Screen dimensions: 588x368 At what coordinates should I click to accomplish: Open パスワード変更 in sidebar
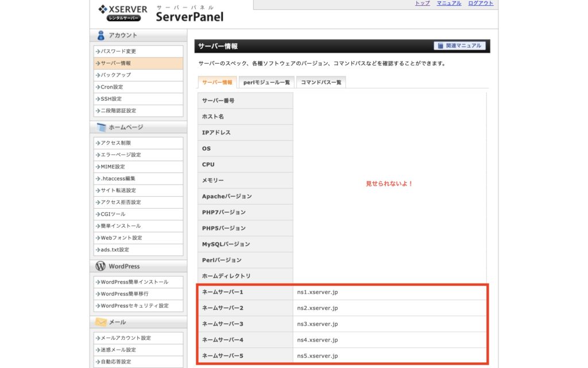click(138, 51)
